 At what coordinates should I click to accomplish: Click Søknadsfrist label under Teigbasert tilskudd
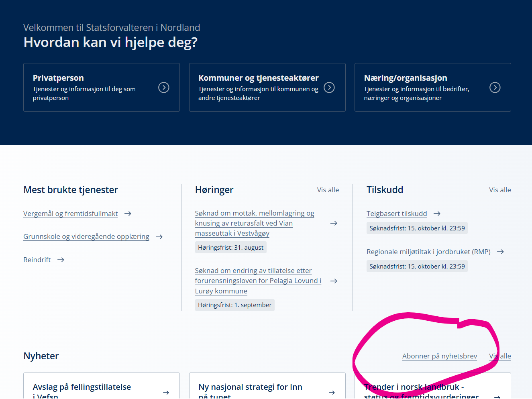coord(417,228)
